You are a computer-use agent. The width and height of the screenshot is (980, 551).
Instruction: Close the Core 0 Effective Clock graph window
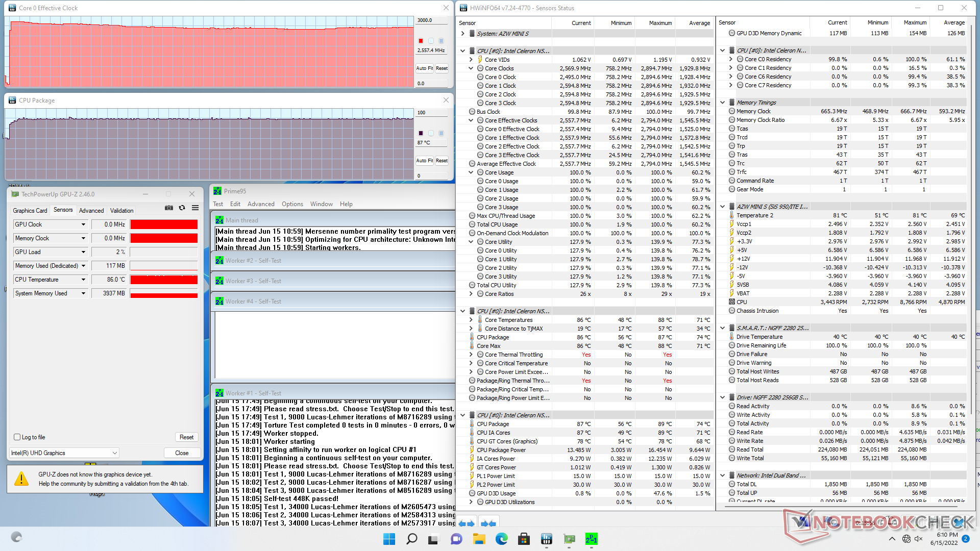point(446,8)
